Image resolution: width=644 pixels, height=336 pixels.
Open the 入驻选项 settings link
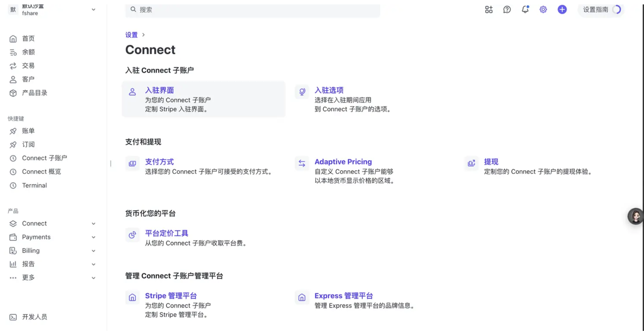[x=329, y=90]
